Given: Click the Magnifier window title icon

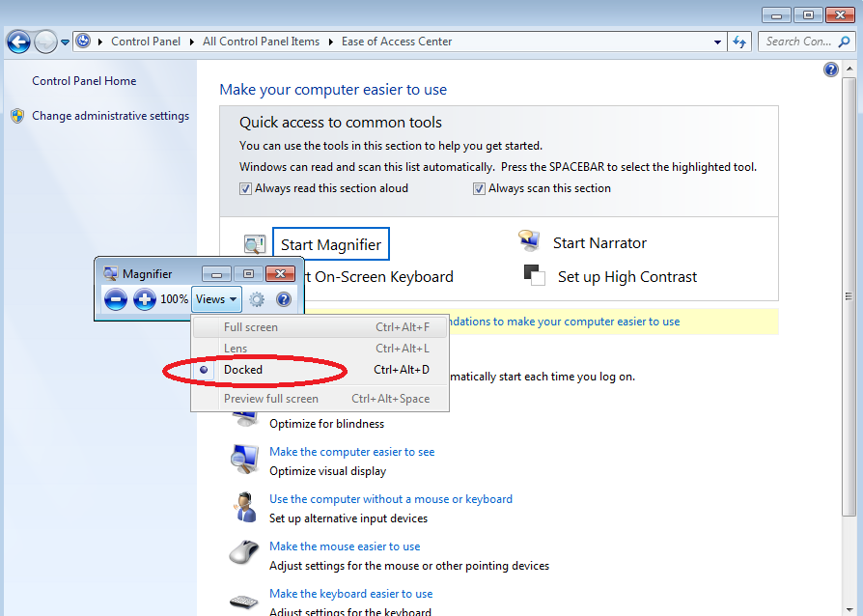Looking at the screenshot, I should coord(111,273).
